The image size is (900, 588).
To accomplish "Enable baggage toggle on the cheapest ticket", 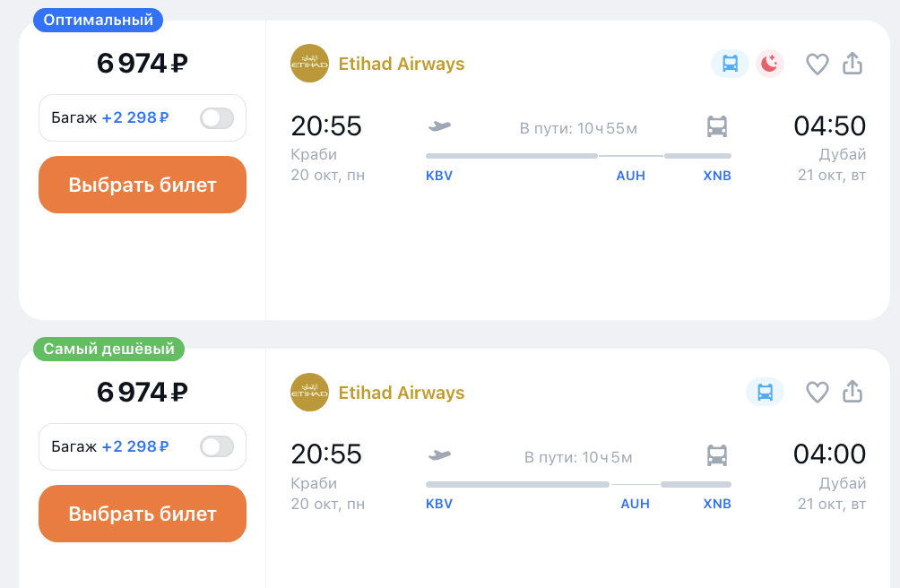I will point(216,446).
